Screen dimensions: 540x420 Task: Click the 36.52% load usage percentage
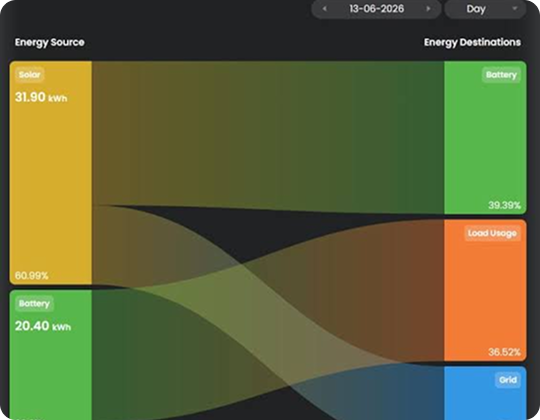504,352
